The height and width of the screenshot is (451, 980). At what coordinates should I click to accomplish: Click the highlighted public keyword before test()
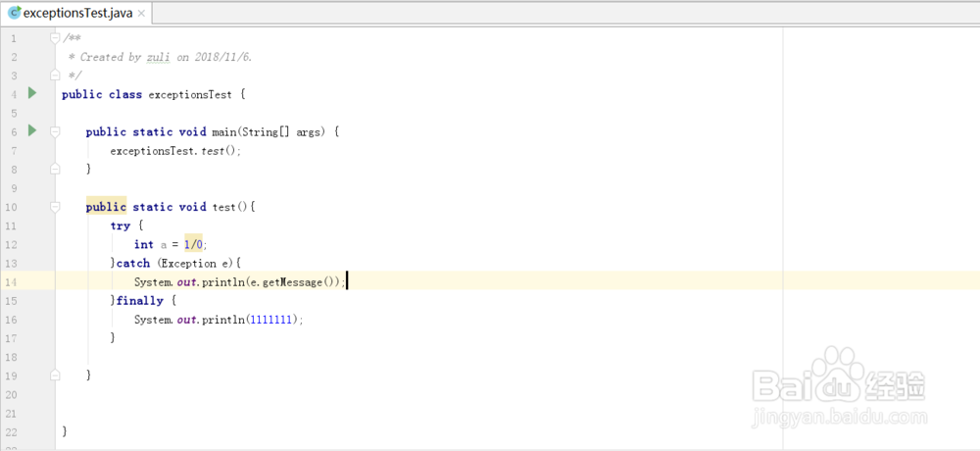tap(105, 207)
